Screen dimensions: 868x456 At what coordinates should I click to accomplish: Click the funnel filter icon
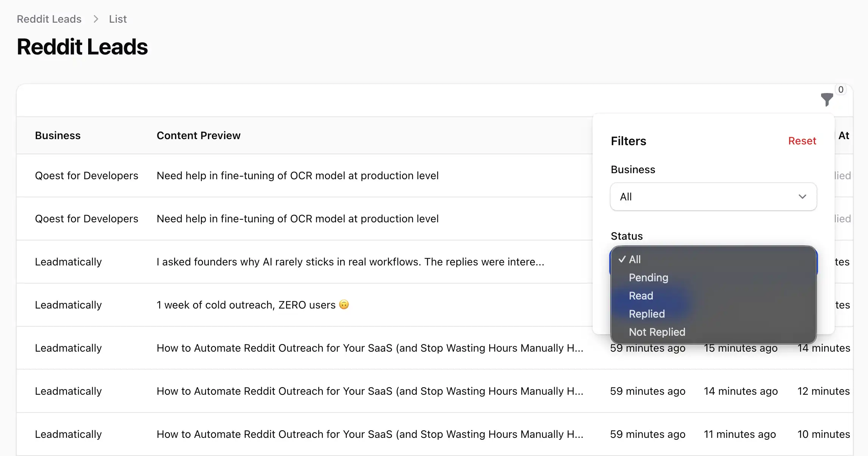point(827,99)
